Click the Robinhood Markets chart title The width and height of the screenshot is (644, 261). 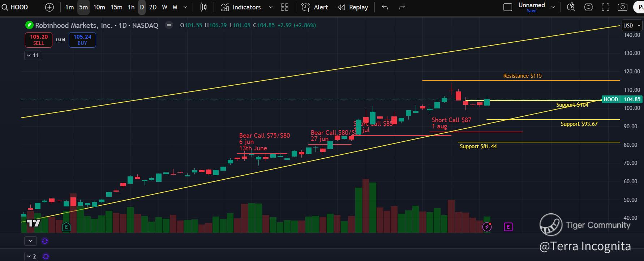tap(97, 25)
